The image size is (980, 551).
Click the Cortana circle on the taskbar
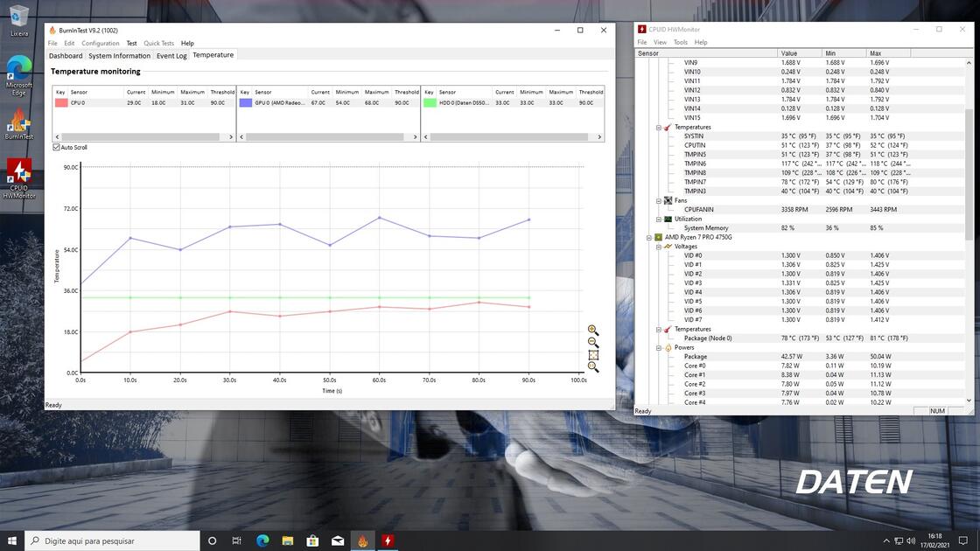212,541
